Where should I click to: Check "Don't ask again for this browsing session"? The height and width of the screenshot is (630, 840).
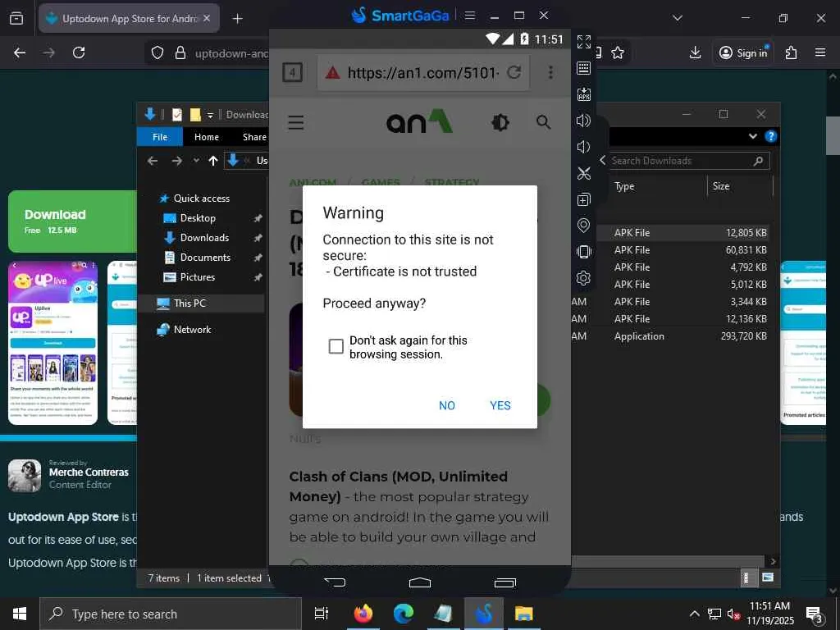pyautogui.click(x=336, y=347)
